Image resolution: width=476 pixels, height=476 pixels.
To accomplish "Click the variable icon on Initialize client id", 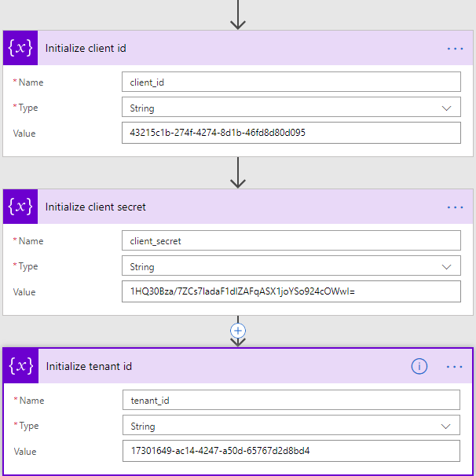I will pos(20,48).
